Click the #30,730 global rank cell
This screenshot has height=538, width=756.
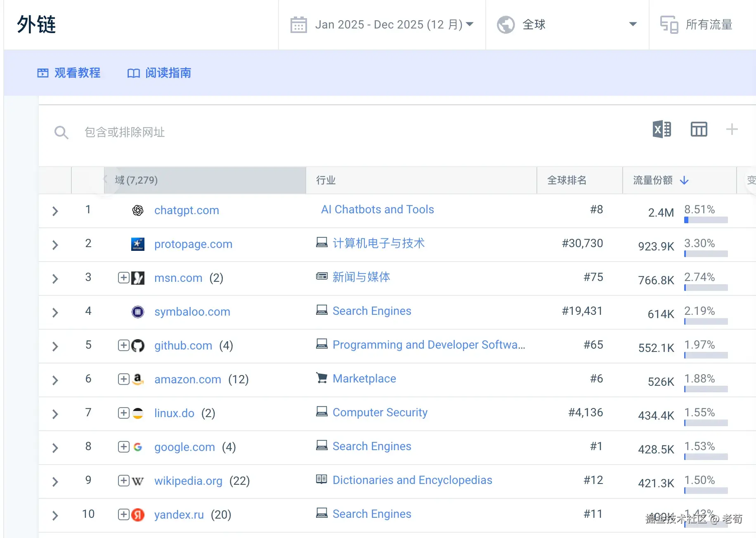coord(582,243)
